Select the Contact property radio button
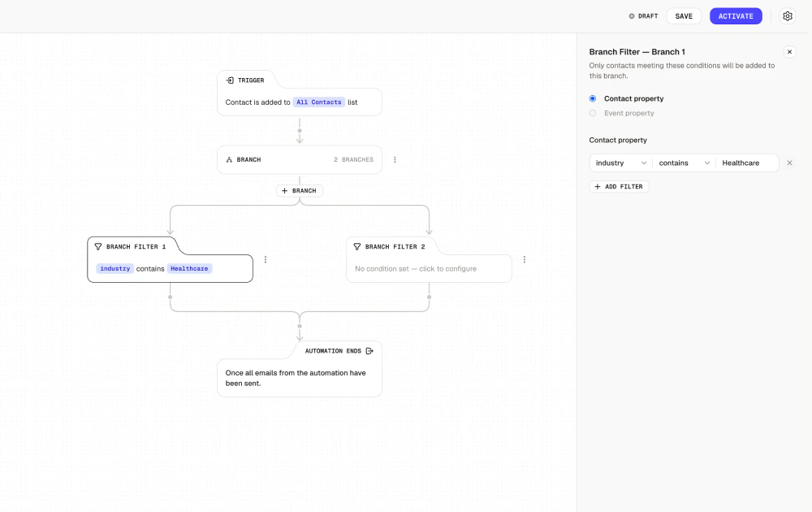 tap(593, 98)
